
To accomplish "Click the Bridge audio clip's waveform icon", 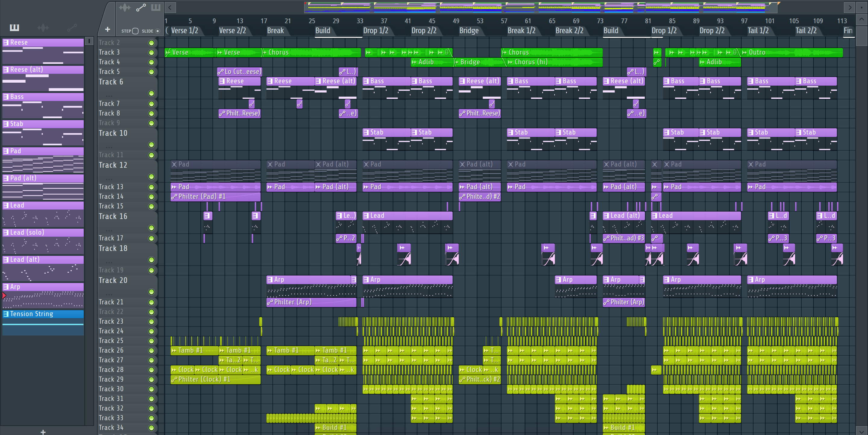I will [x=456, y=62].
